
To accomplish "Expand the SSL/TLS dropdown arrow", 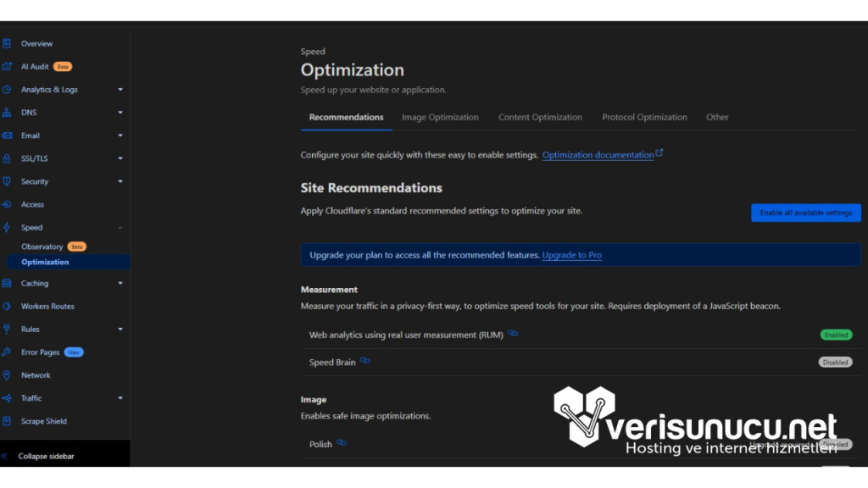I will click(x=120, y=158).
